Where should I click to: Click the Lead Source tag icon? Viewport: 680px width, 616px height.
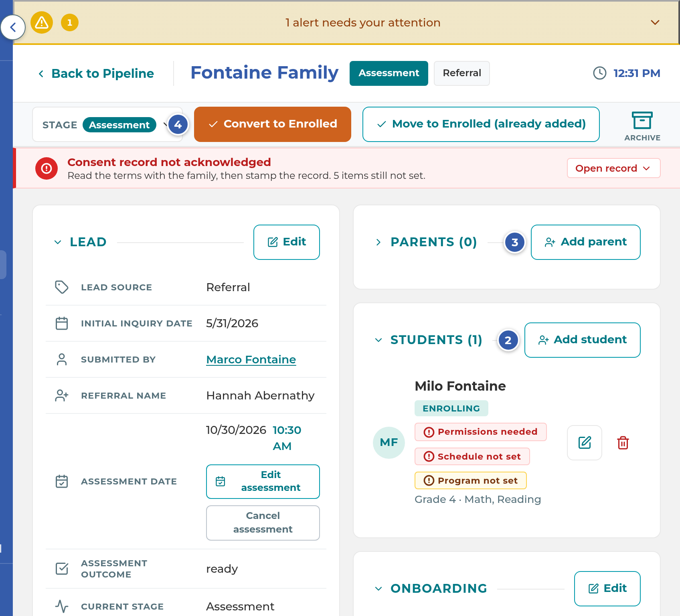click(x=62, y=287)
